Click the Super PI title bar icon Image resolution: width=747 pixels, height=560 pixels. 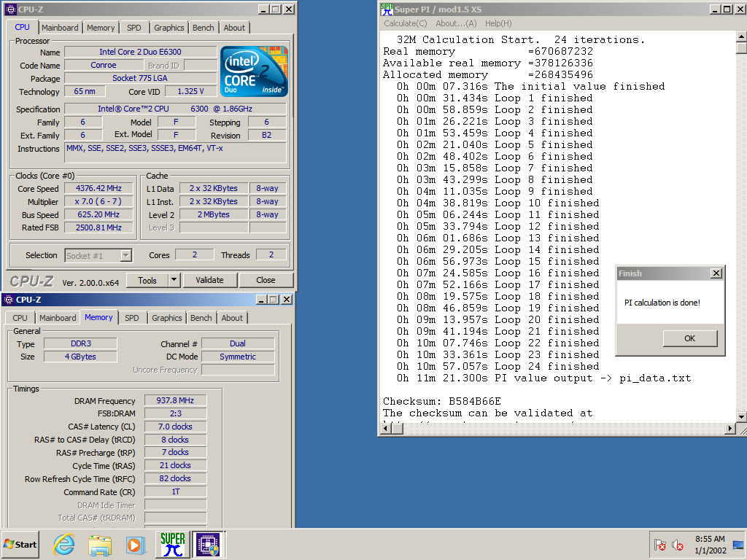(x=387, y=9)
